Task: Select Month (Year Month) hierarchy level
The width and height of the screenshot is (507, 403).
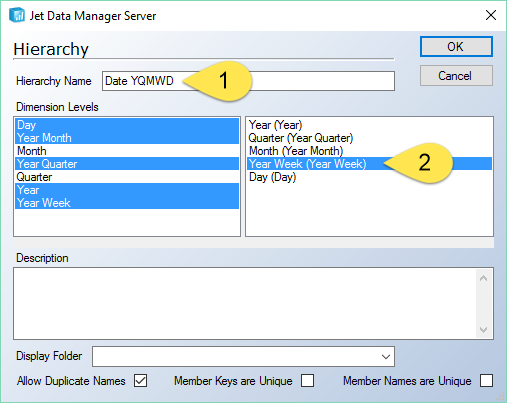Action: coord(296,151)
